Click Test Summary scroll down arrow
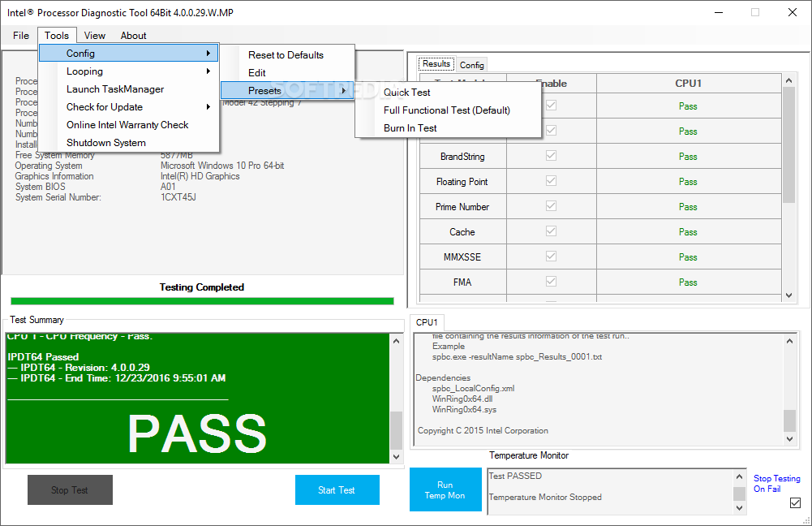 pyautogui.click(x=396, y=456)
